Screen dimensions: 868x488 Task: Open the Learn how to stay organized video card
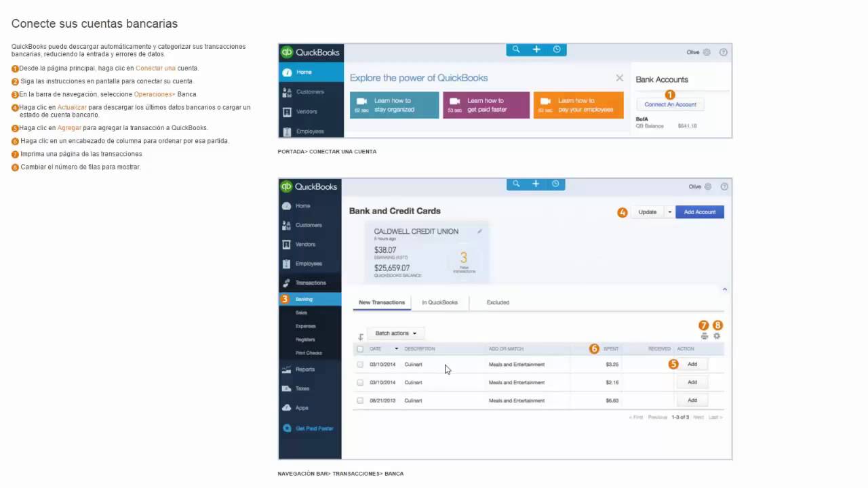(x=395, y=105)
